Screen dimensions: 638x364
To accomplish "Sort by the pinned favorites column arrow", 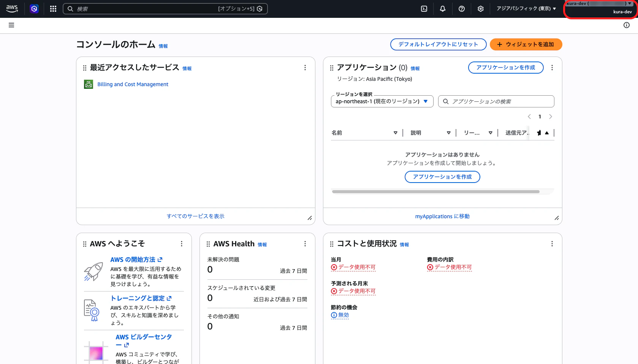I will [547, 133].
